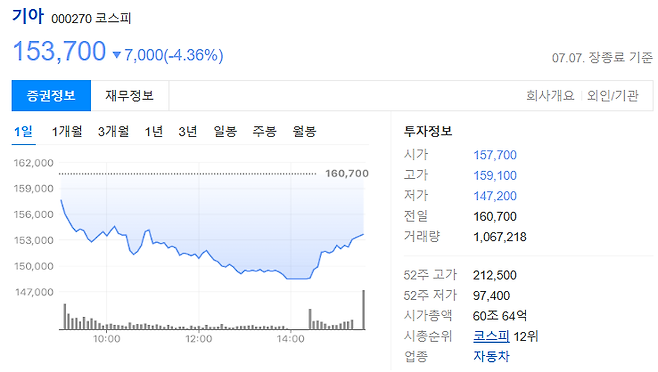Switch to the 재무정보 tab
The height and width of the screenshot is (372, 658).
pos(130,96)
